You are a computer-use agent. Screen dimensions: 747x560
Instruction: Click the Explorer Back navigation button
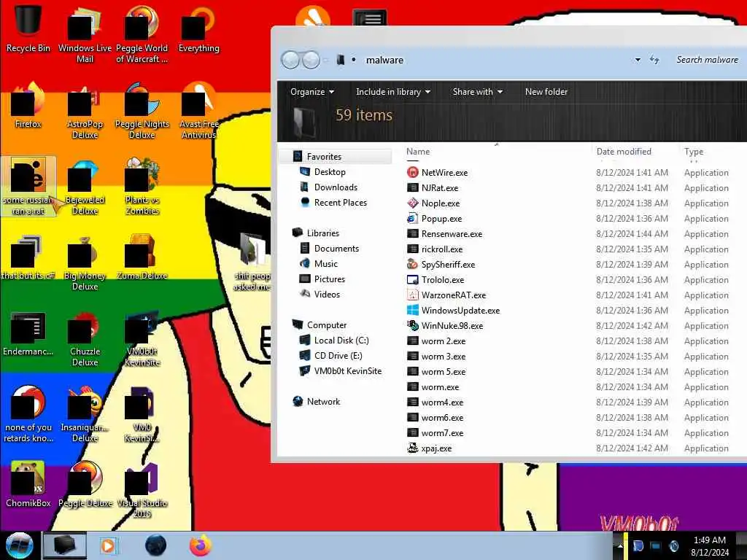point(290,60)
